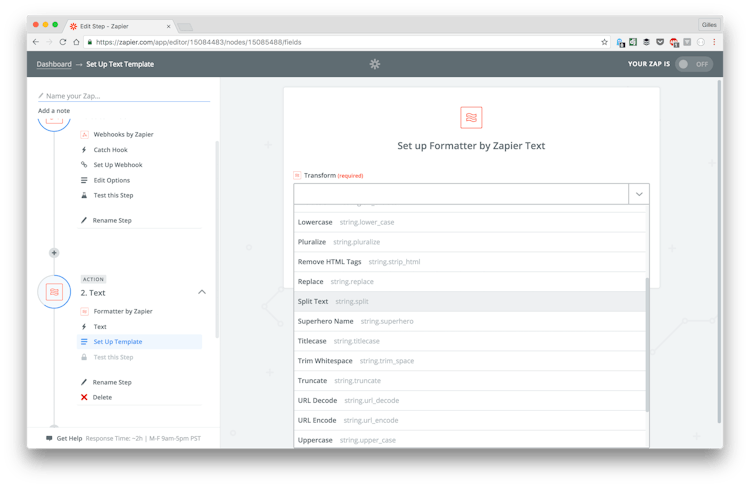Open the Transform dropdown arrow

click(638, 194)
